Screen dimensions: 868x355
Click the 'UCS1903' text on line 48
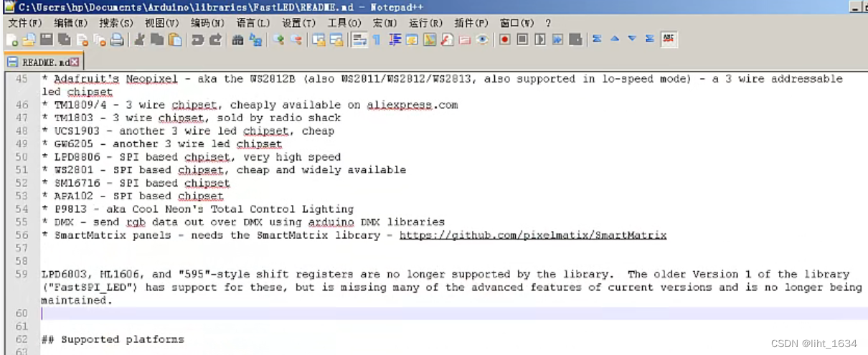77,131
